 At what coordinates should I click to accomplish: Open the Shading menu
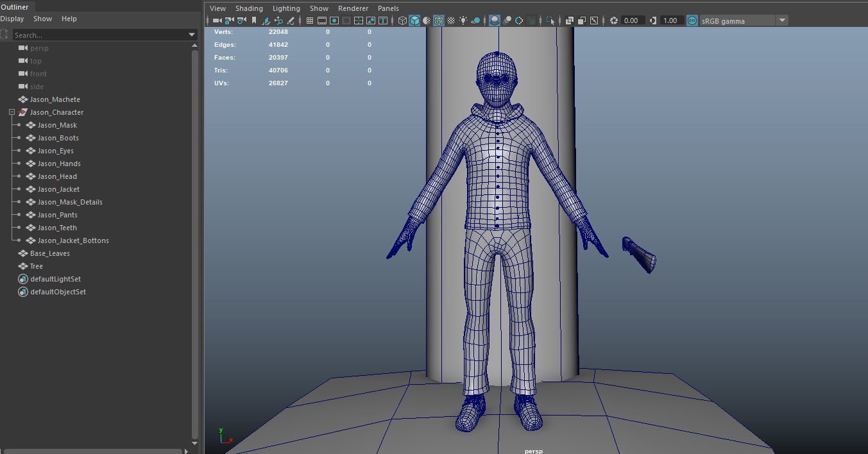249,8
